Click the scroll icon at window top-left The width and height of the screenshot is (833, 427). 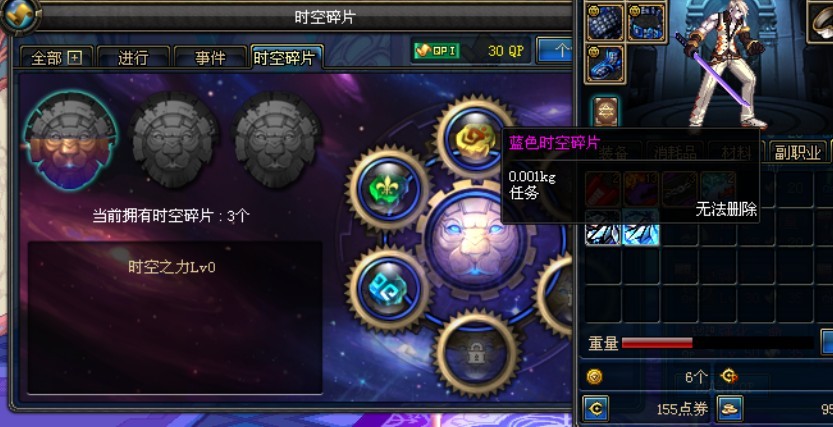[20, 16]
